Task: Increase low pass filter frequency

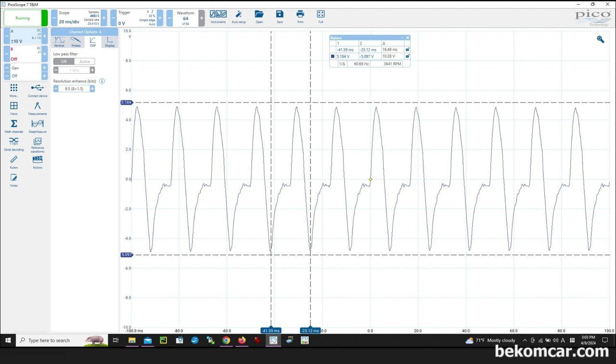Action: [x=92, y=70]
